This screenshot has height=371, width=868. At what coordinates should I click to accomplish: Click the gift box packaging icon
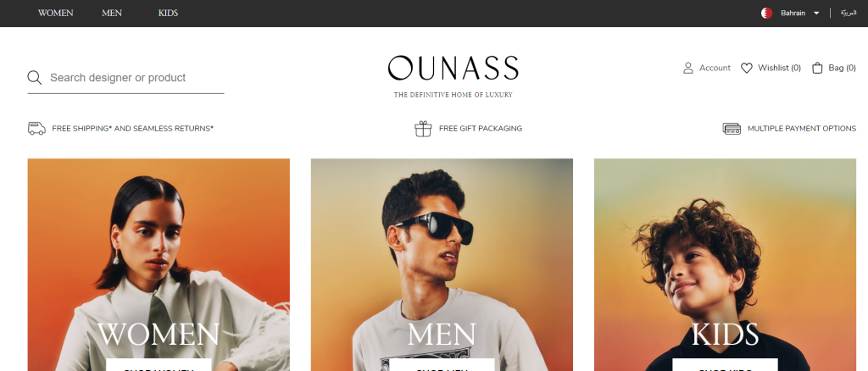[x=423, y=128]
